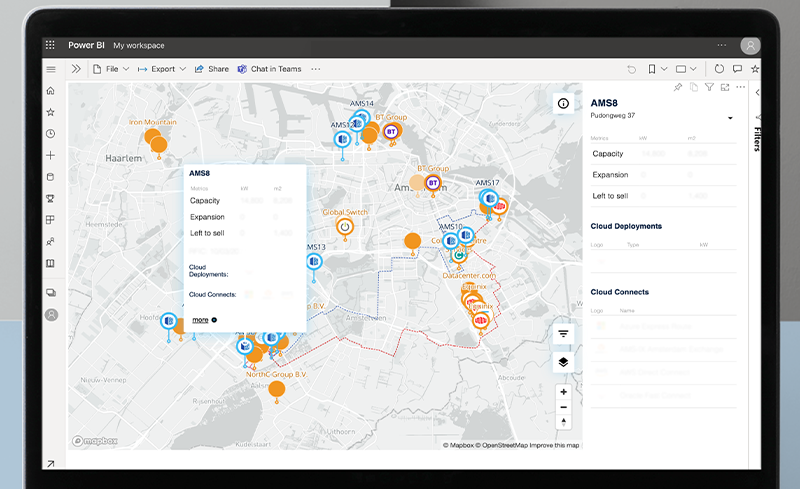Expand the view dropdown arrow
Image resolution: width=800 pixels, height=489 pixels.
coord(693,69)
